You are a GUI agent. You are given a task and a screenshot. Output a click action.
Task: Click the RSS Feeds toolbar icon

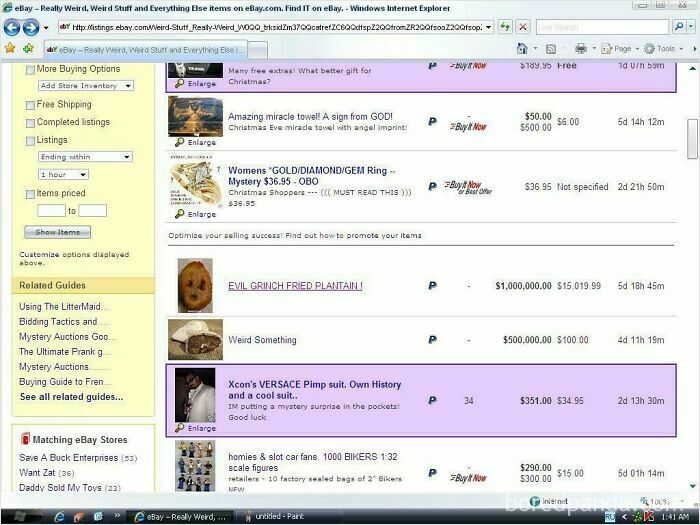(x=551, y=49)
